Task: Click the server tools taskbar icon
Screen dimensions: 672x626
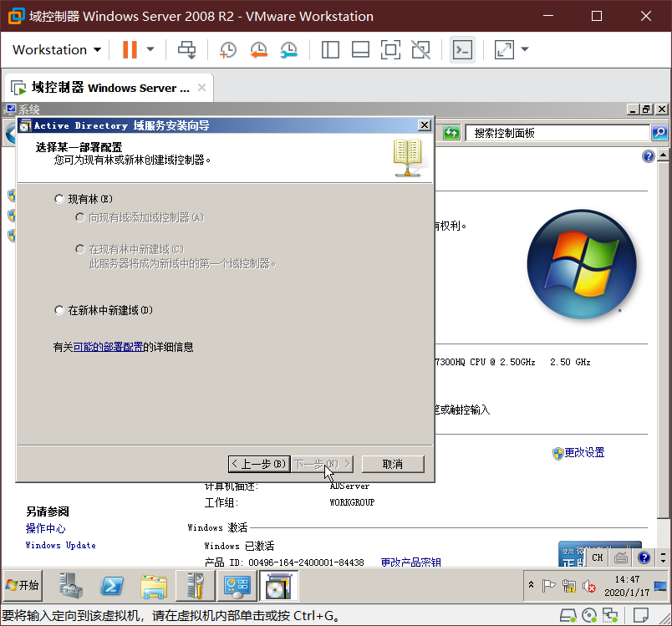Action: coord(196,586)
